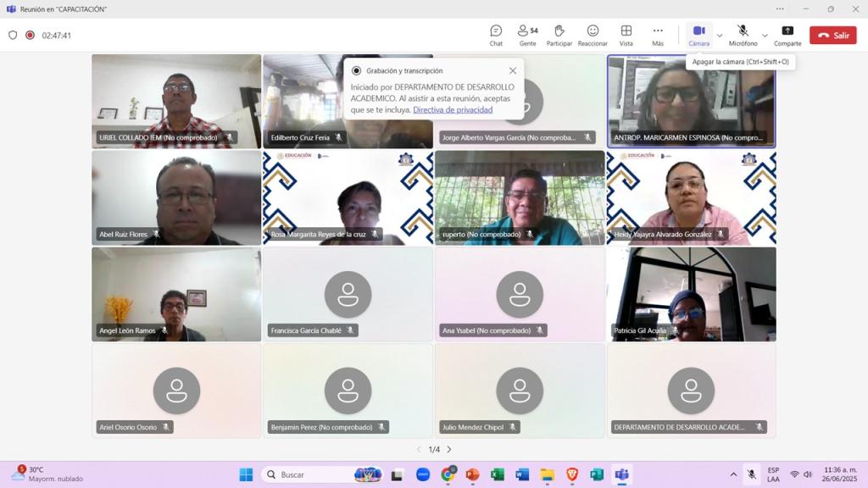The height and width of the screenshot is (488, 868).
Task: Open the Más options menu
Action: click(658, 35)
